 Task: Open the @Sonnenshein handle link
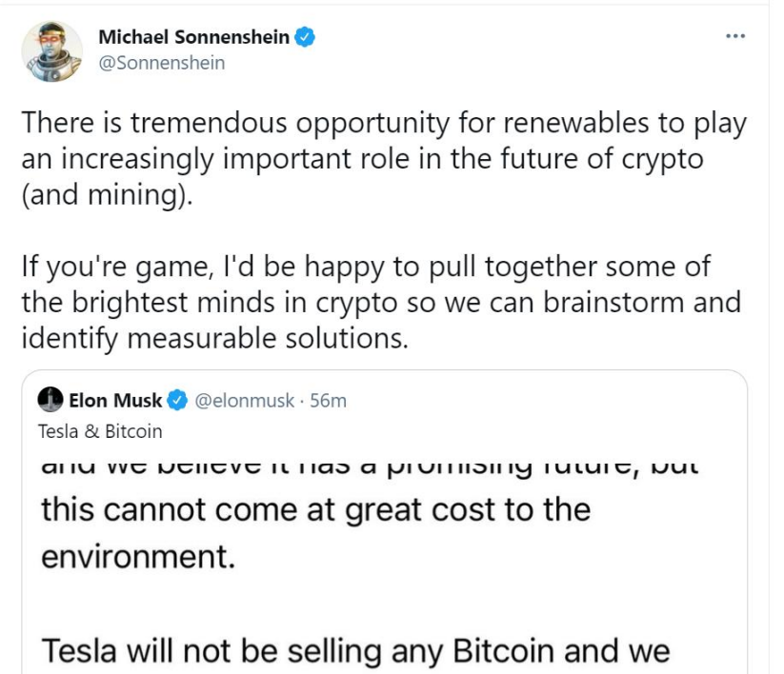[x=162, y=63]
